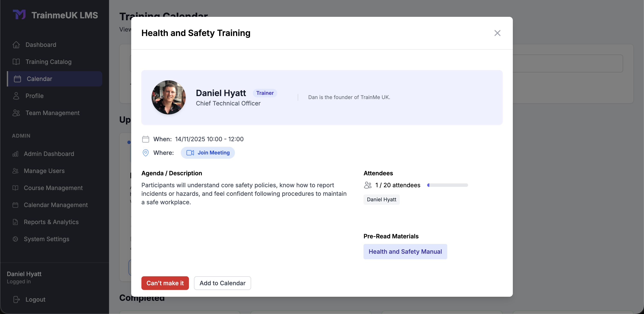Select the Dashboard home icon
The height and width of the screenshot is (314, 644).
(16, 45)
